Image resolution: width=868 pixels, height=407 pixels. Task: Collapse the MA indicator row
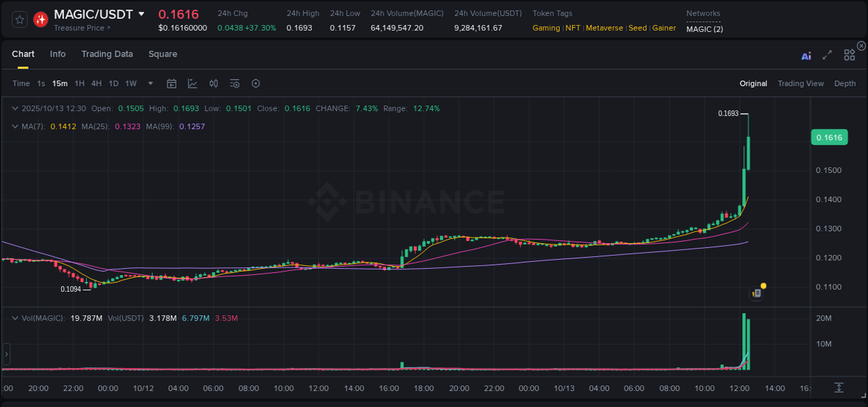[15, 126]
